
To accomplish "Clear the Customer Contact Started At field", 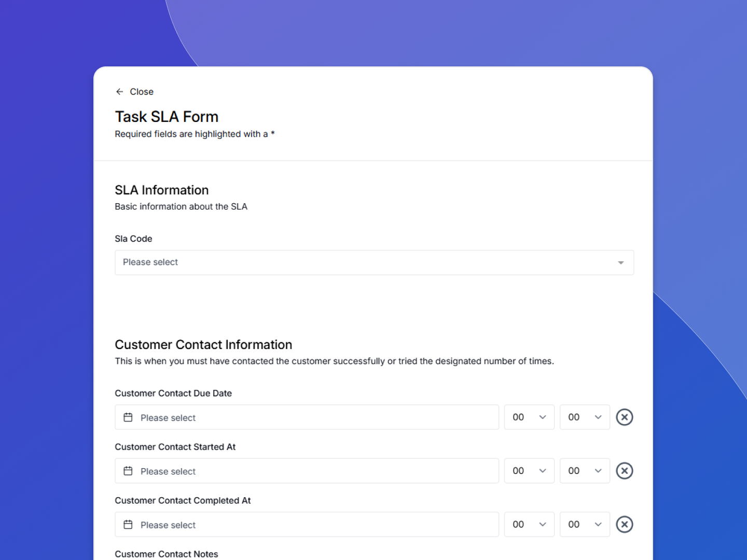I will click(625, 471).
